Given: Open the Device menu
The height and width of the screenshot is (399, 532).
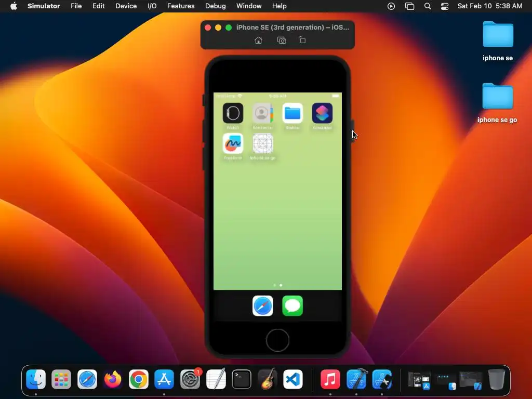Looking at the screenshot, I should coord(126,6).
